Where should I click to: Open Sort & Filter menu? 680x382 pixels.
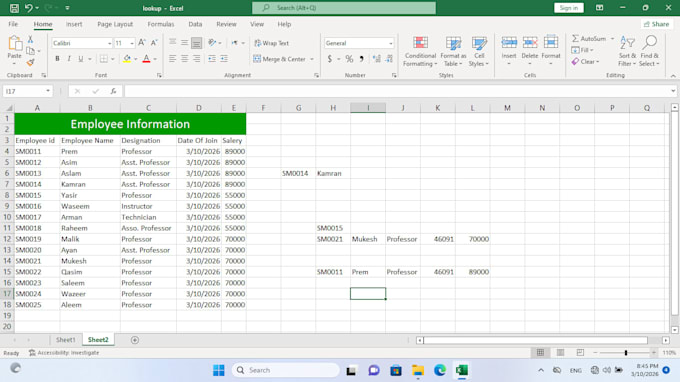click(628, 51)
